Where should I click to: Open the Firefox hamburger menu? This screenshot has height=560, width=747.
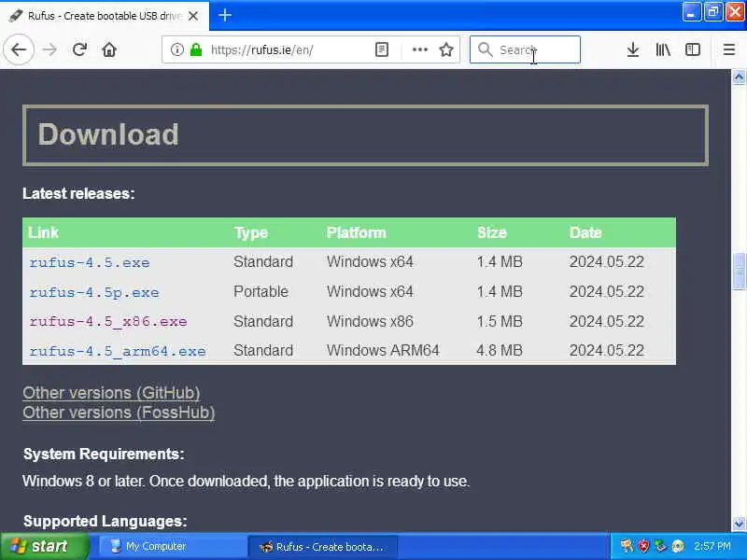click(729, 49)
